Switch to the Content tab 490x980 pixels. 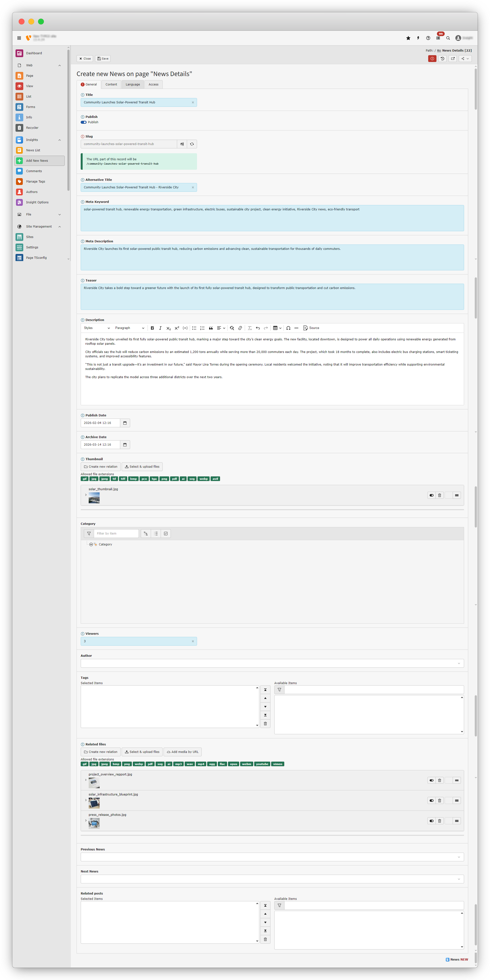tap(111, 84)
